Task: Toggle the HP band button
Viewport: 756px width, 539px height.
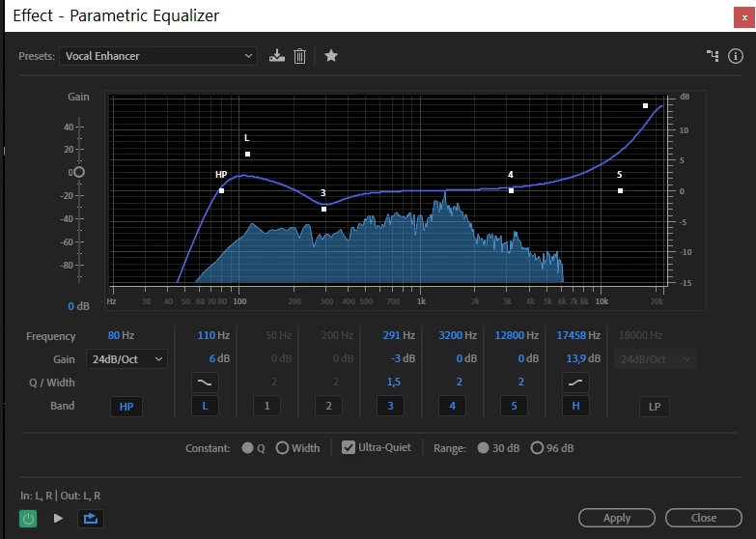Action: coord(126,407)
